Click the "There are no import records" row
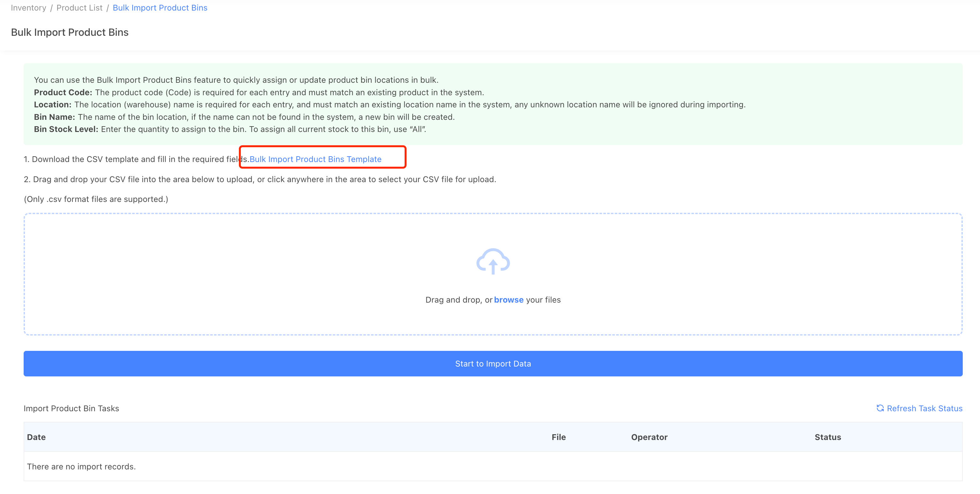 (x=81, y=467)
